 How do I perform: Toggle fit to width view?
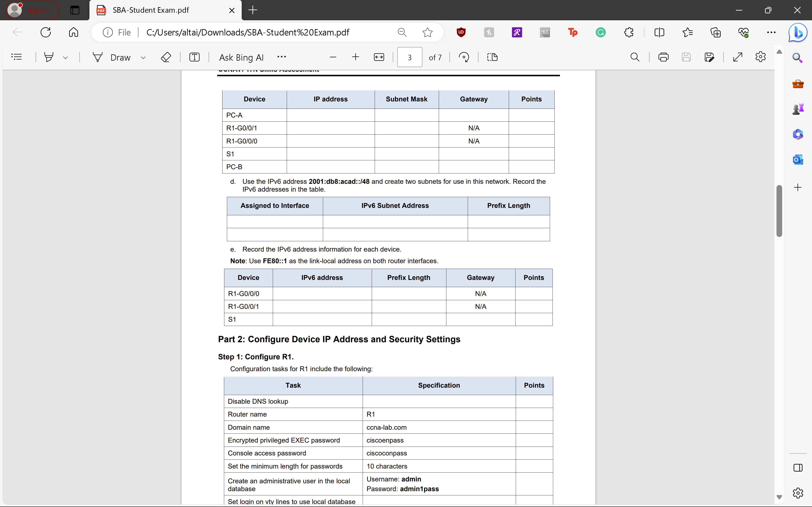point(379,57)
